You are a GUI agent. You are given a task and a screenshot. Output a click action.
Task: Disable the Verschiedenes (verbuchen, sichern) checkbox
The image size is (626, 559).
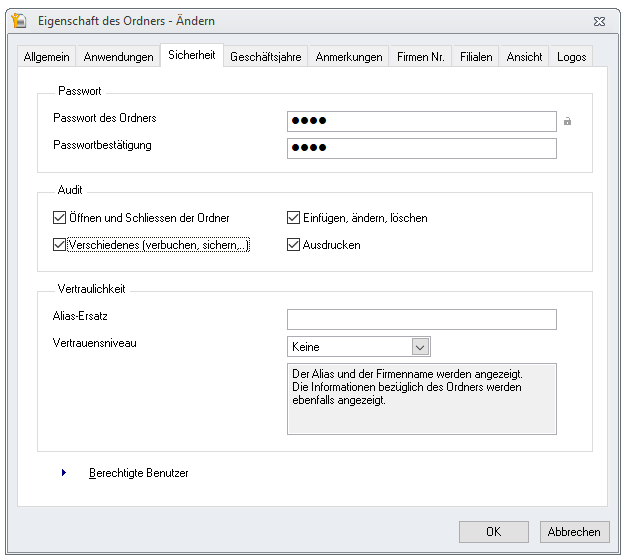(59, 245)
